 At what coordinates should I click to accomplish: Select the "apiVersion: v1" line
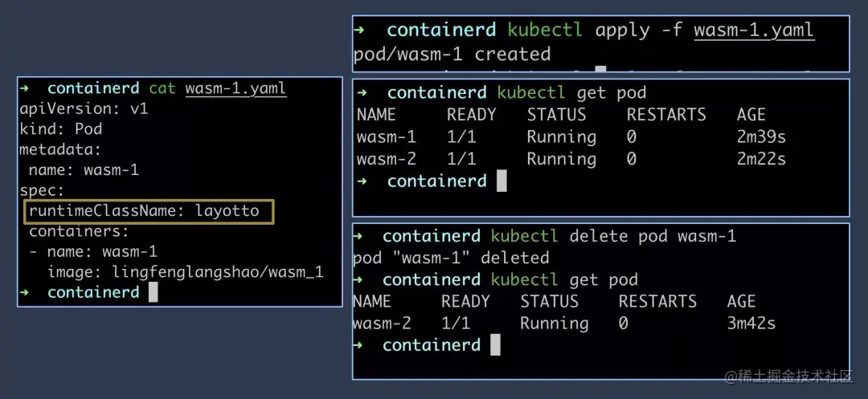click(84, 109)
